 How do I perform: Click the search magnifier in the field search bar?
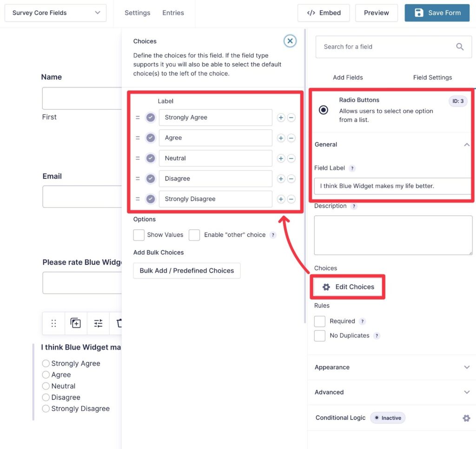460,47
